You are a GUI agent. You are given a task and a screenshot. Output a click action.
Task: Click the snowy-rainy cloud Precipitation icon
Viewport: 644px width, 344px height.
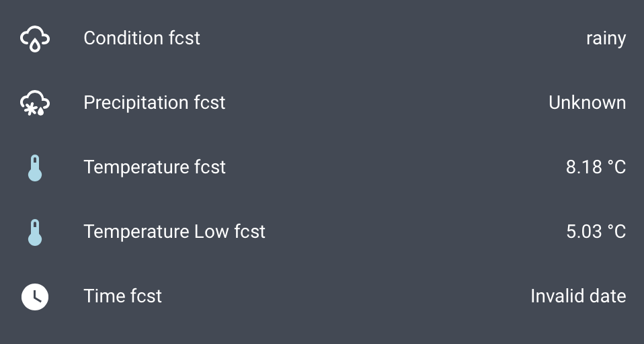pos(35,103)
